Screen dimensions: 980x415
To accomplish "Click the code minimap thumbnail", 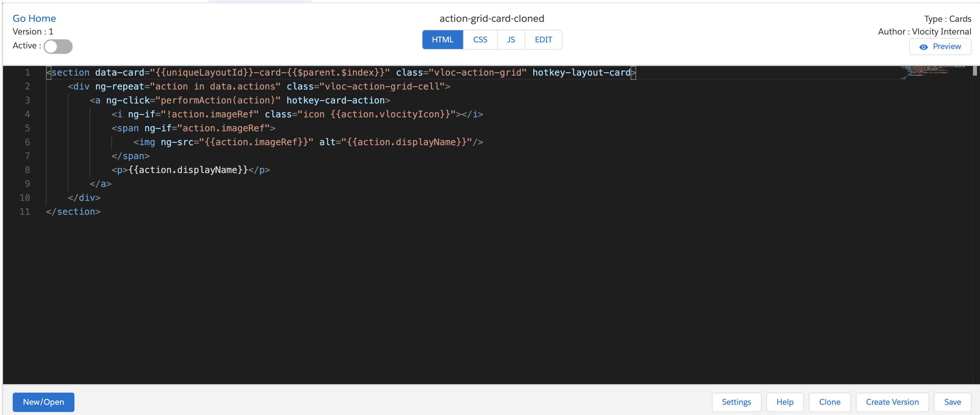I will click(932, 72).
